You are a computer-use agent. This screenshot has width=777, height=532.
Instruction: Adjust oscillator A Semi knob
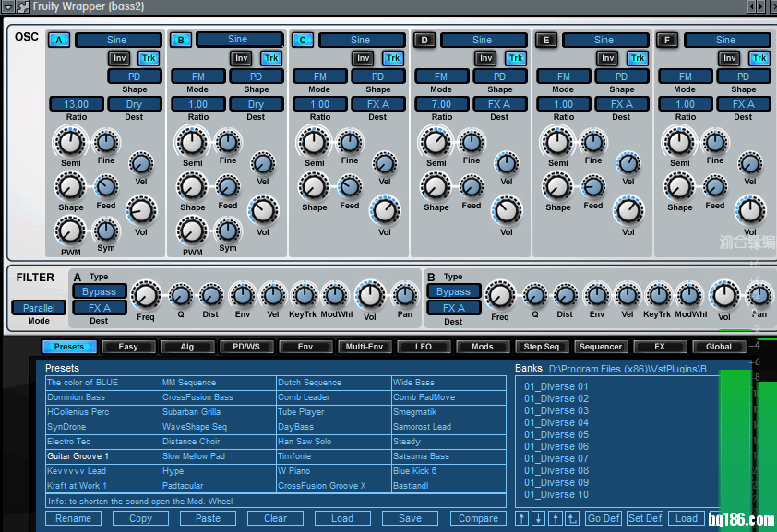click(70, 143)
